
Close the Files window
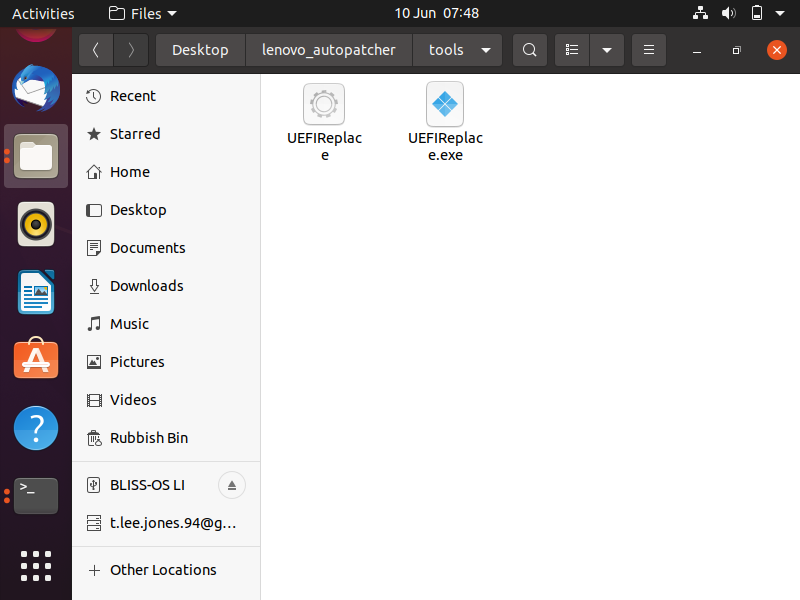(x=777, y=50)
